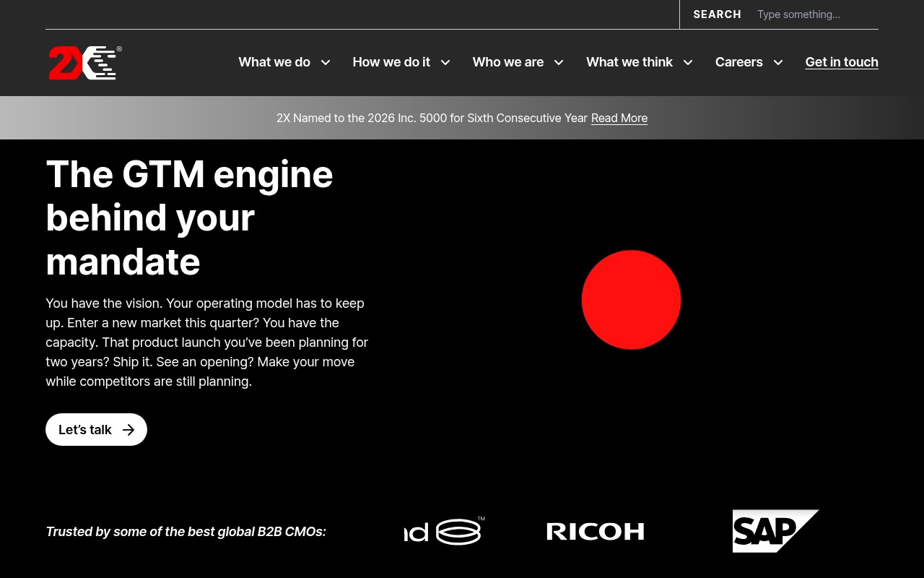924x578 pixels.
Task: Click the RICOH logo
Action: tap(596, 532)
